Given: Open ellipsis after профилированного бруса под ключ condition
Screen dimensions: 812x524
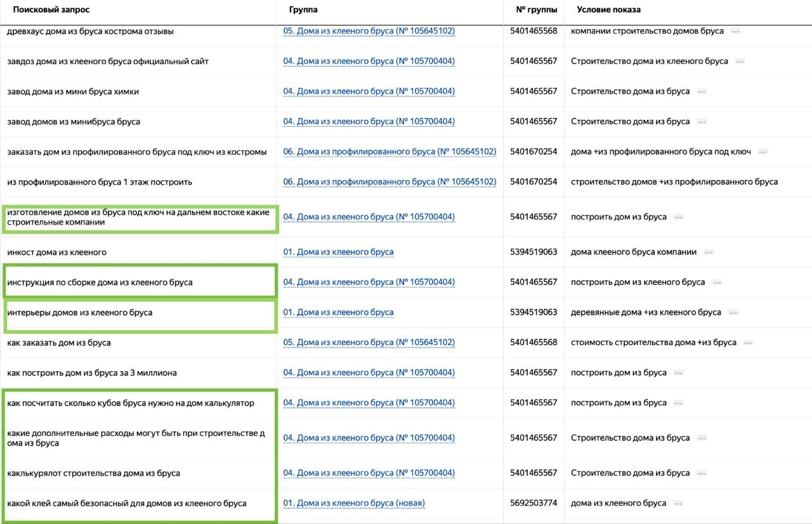Looking at the screenshot, I should 763,152.
